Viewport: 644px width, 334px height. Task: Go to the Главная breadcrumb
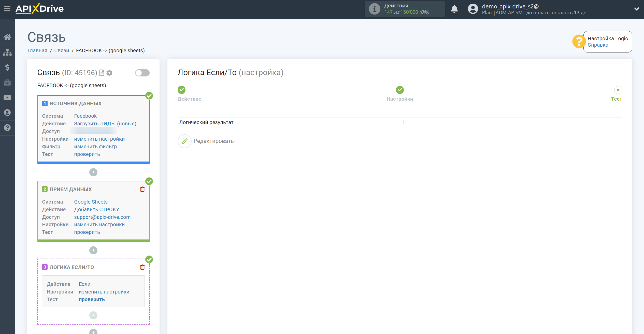click(x=37, y=50)
